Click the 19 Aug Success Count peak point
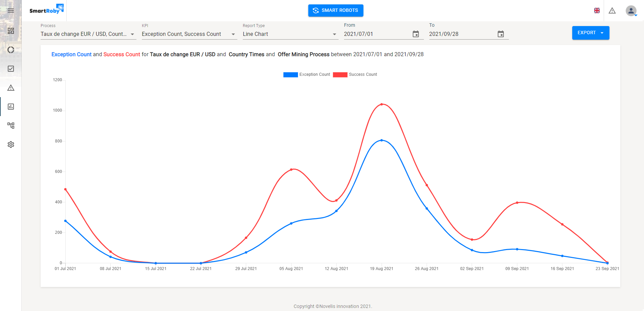This screenshot has width=644, height=311. (x=382, y=104)
